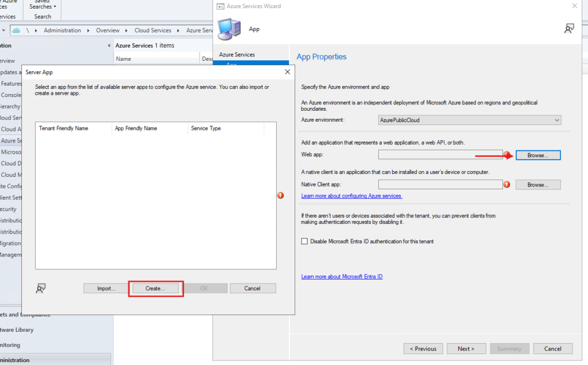Image resolution: width=588 pixels, height=365 pixels.
Task: Click the Azure Services Wizard title bar icon
Action: [221, 6]
